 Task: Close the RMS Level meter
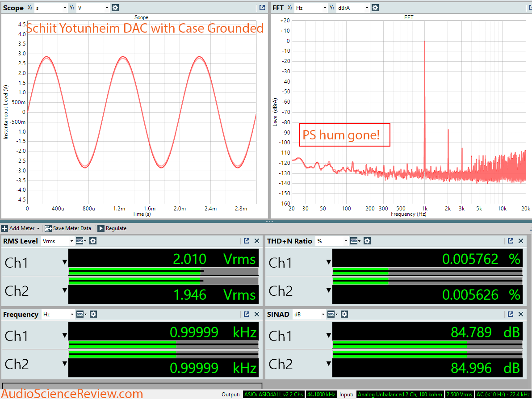(257, 241)
